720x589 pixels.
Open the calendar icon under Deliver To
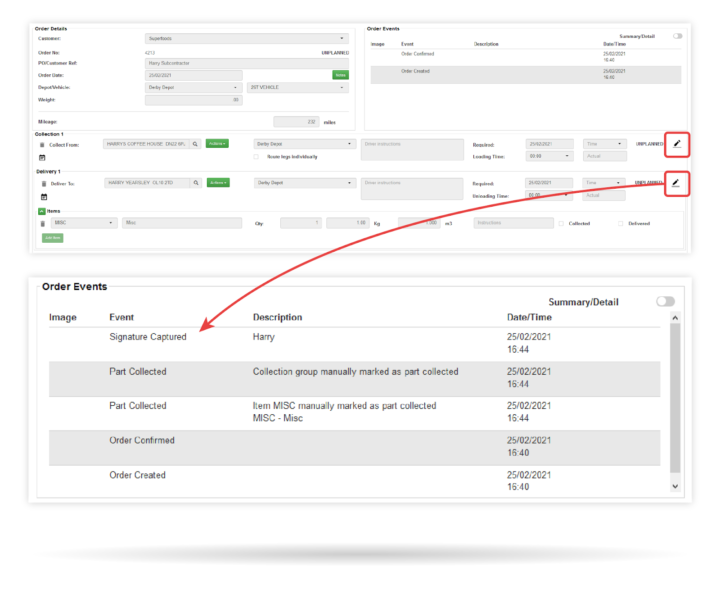[x=44, y=196]
